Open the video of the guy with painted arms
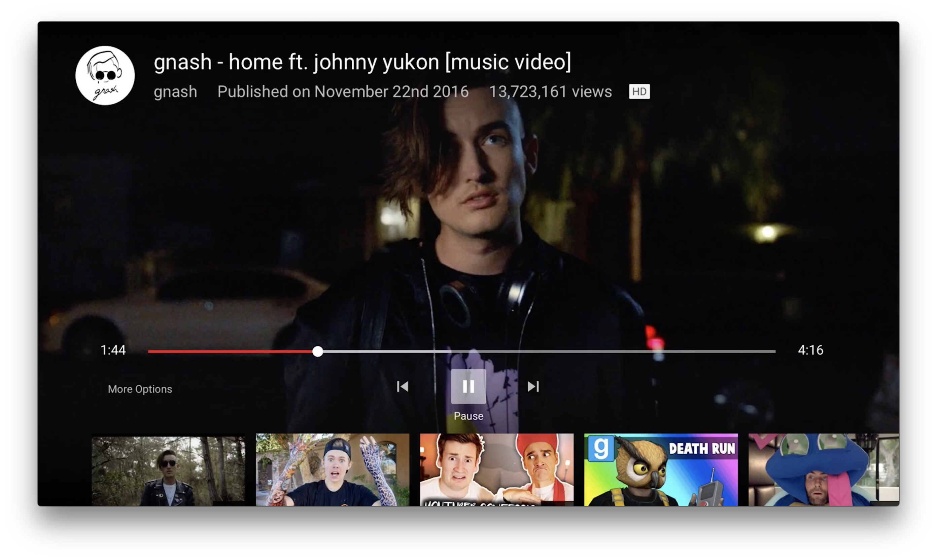Viewport: 937px width, 560px height. [333, 470]
